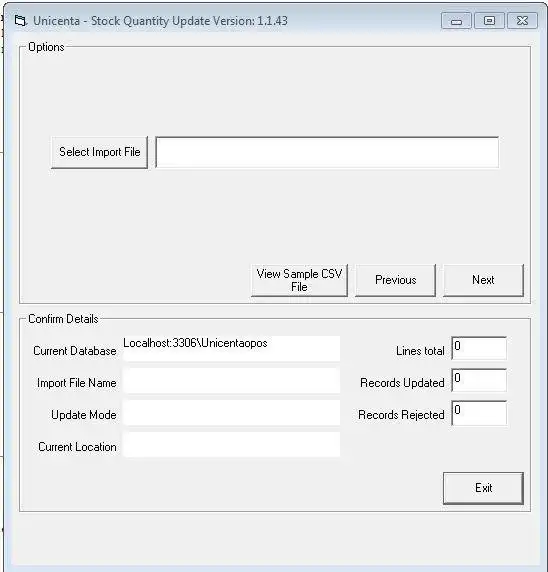Select the Records Updated value box

point(479,380)
